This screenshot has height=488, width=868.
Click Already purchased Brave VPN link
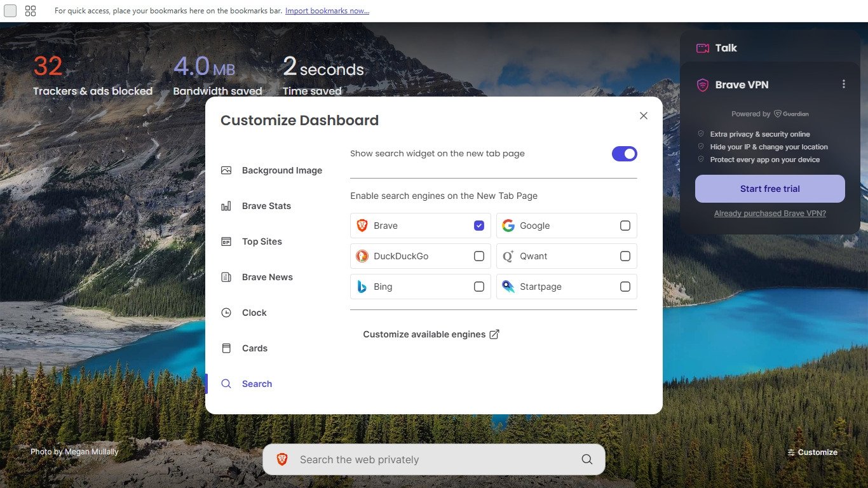770,213
